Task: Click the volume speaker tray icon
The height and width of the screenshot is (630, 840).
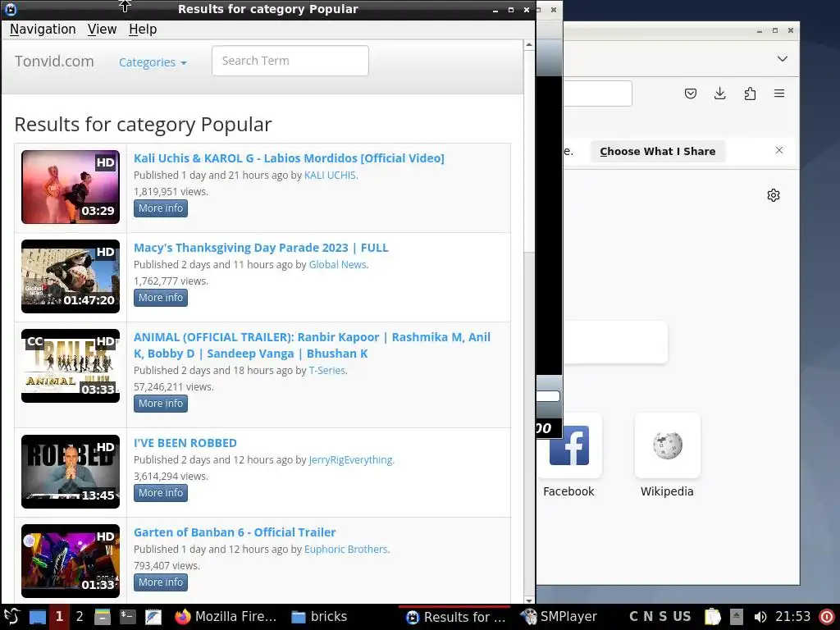Action: (760, 617)
